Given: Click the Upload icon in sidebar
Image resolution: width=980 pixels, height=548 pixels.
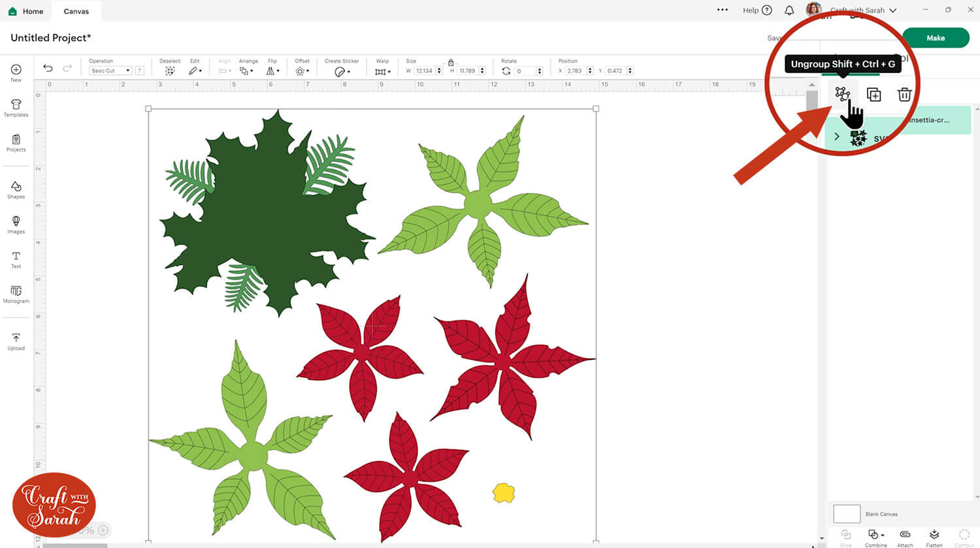Looking at the screenshot, I should [x=16, y=341].
